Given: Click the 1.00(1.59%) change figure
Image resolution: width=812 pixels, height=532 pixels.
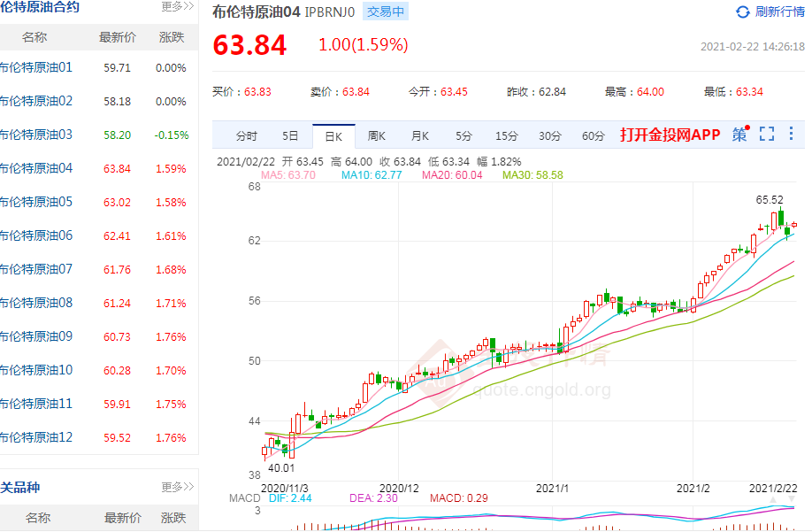Looking at the screenshot, I should [363, 45].
